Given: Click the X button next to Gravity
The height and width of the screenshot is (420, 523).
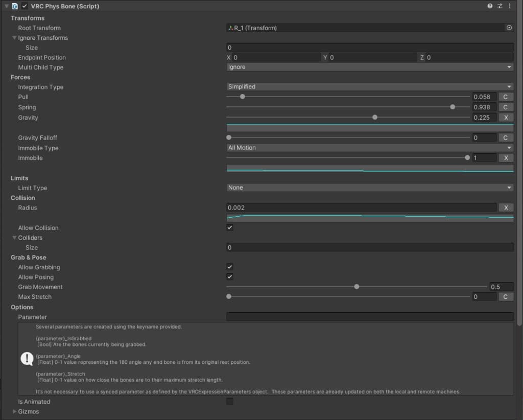Looking at the screenshot, I should 506,118.
